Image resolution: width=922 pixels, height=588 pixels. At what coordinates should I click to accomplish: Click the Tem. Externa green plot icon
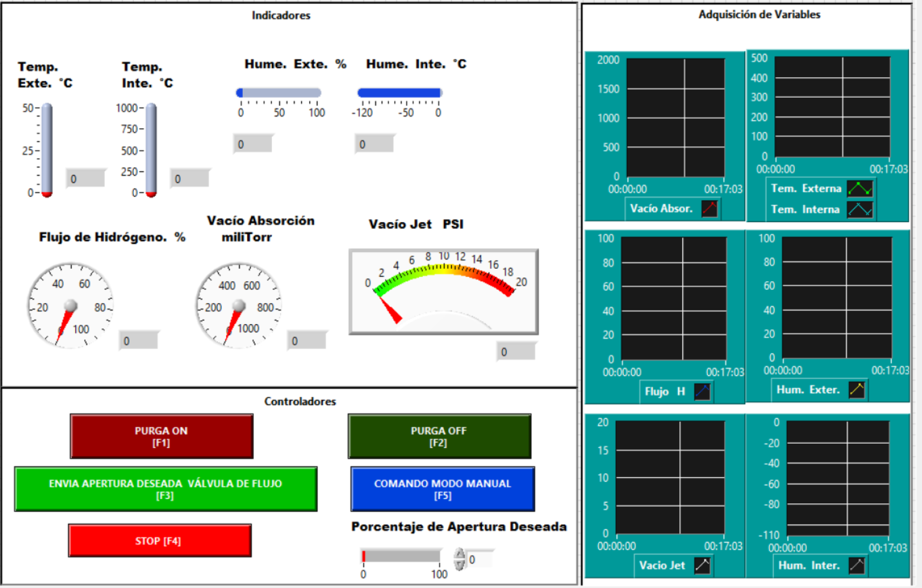pyautogui.click(x=860, y=189)
